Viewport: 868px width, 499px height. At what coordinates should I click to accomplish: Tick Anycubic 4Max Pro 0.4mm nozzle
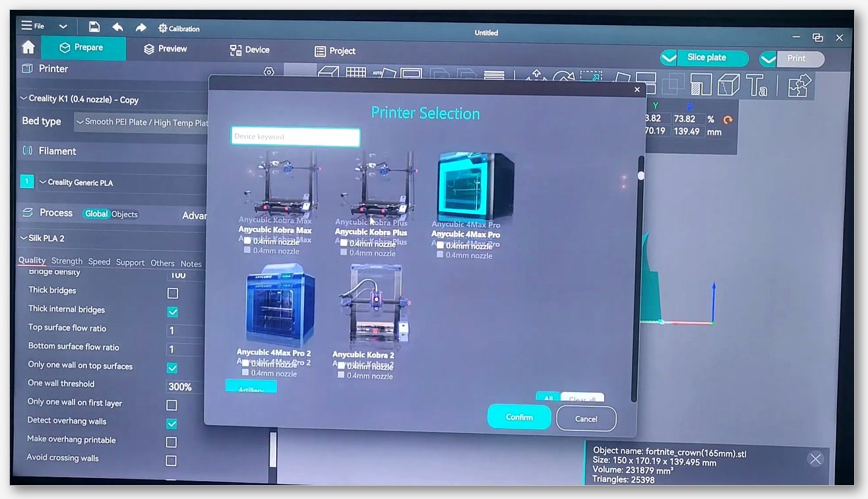[x=440, y=246]
